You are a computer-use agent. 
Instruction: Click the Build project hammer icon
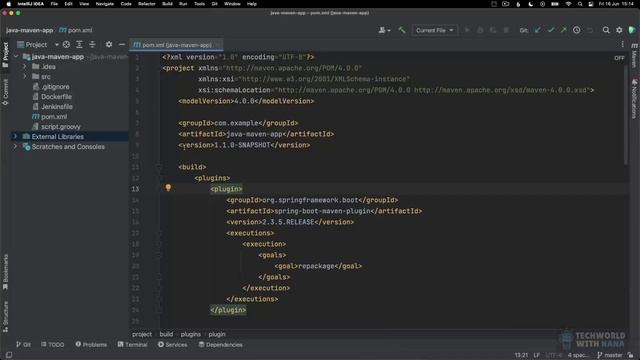402,30
